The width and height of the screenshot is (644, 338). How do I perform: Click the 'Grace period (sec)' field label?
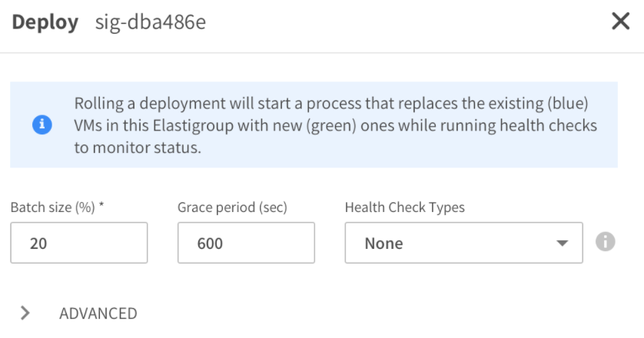point(232,207)
